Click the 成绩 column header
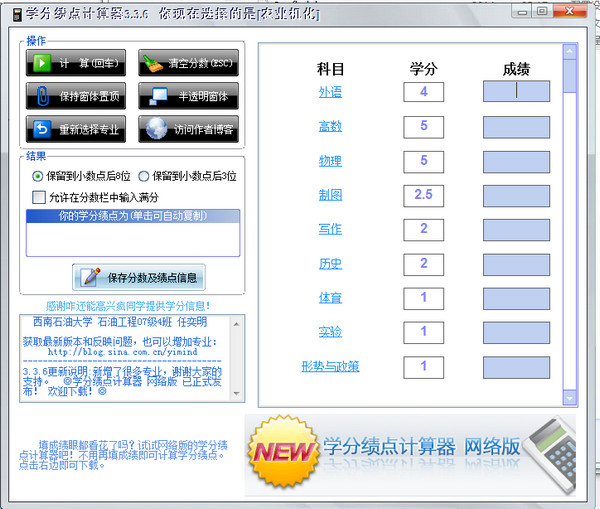Screen dimensions: 600x509 [x=516, y=69]
